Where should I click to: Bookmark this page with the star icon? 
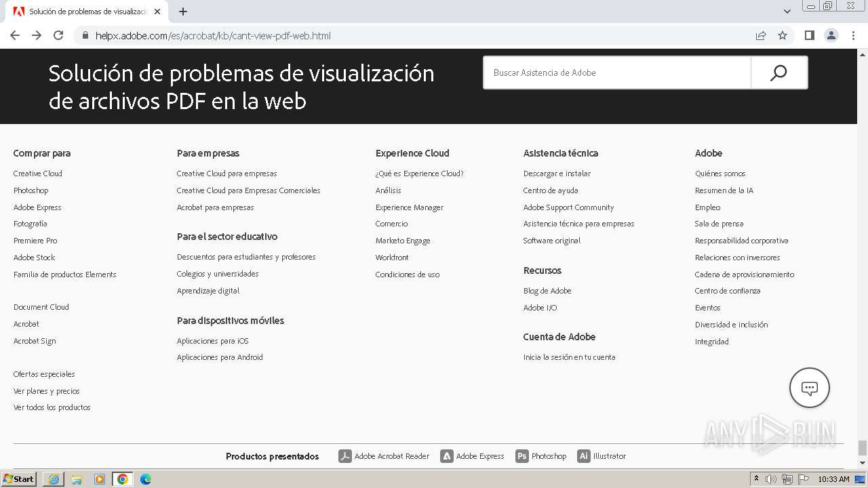click(x=783, y=35)
